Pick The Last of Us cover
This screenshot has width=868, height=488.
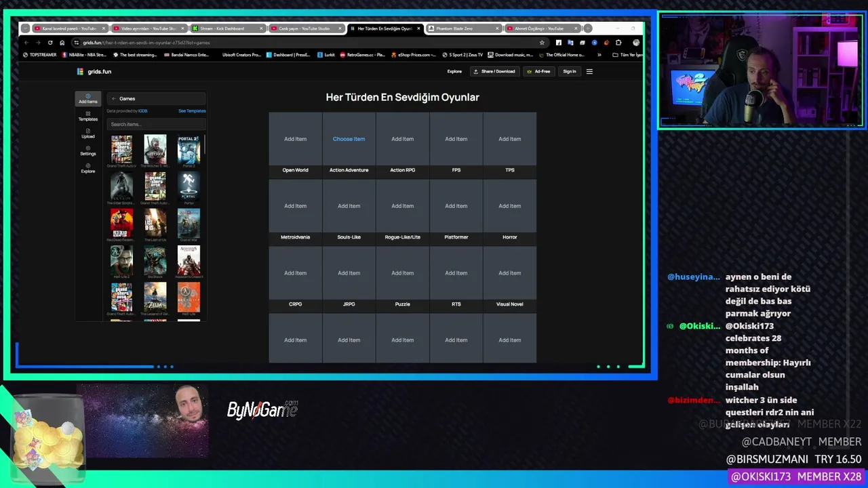pos(155,223)
